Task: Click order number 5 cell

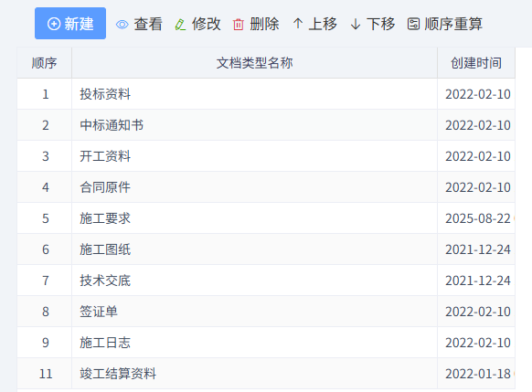Action: click(x=45, y=218)
